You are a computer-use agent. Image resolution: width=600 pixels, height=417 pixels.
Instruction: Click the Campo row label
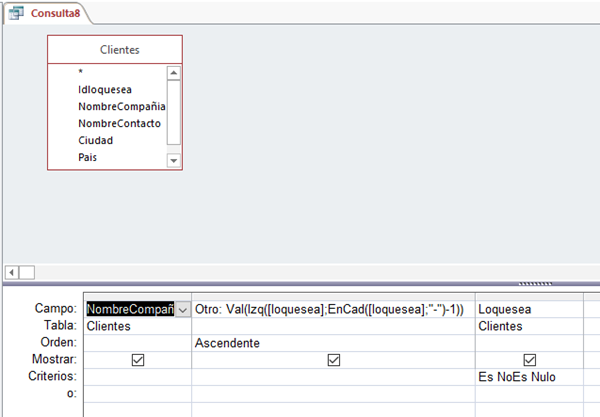[55, 308]
